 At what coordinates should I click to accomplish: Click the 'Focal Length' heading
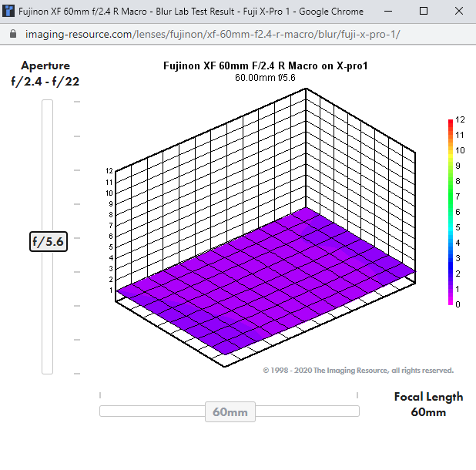[x=428, y=397]
